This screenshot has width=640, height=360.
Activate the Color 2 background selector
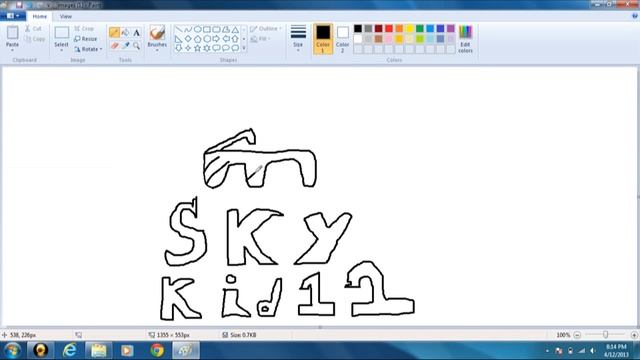pyautogui.click(x=342, y=39)
